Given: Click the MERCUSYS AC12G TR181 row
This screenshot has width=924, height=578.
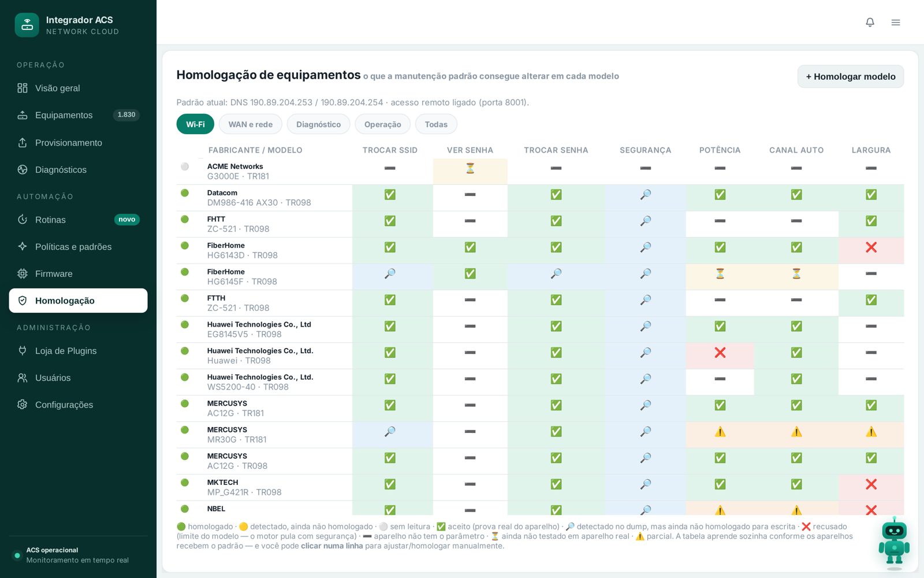Looking at the screenshot, I should click(x=540, y=409).
